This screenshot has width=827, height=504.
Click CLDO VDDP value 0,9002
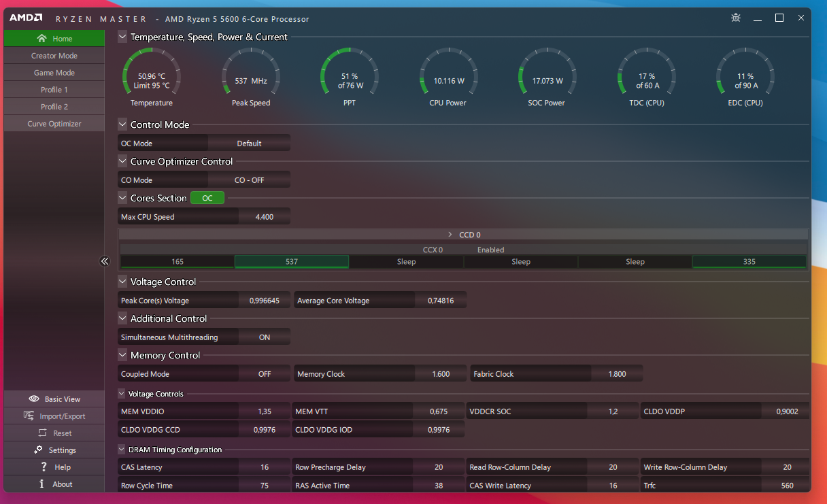pos(787,411)
